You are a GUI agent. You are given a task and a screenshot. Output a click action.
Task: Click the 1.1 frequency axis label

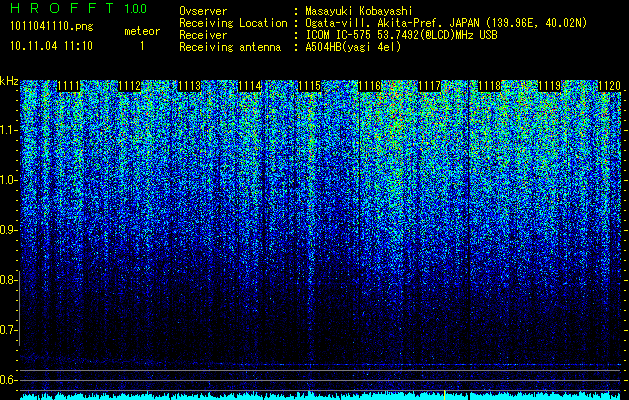click(x=7, y=130)
